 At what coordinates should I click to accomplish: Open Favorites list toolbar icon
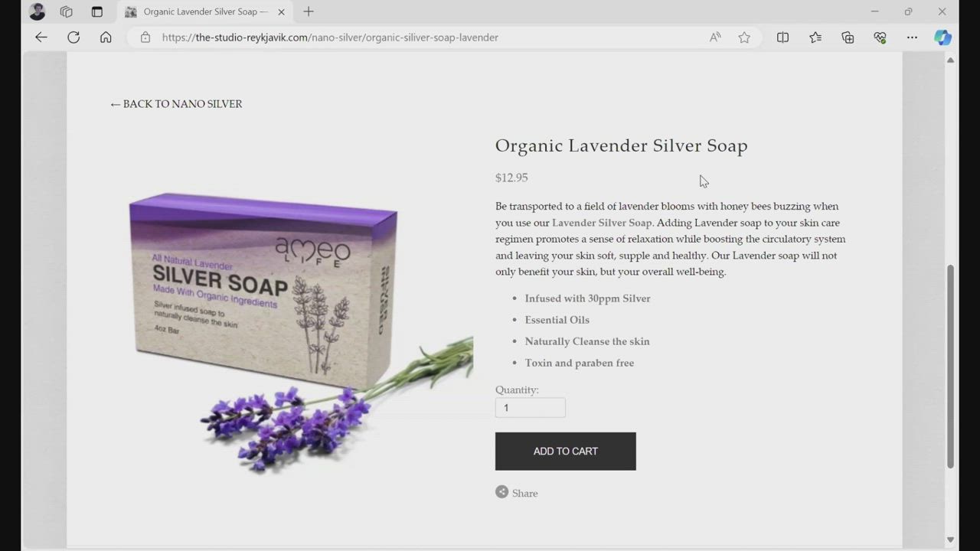815,37
